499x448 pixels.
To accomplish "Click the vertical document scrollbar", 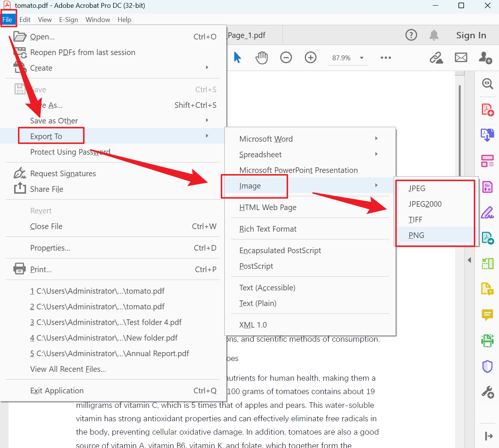I will (460, 130).
